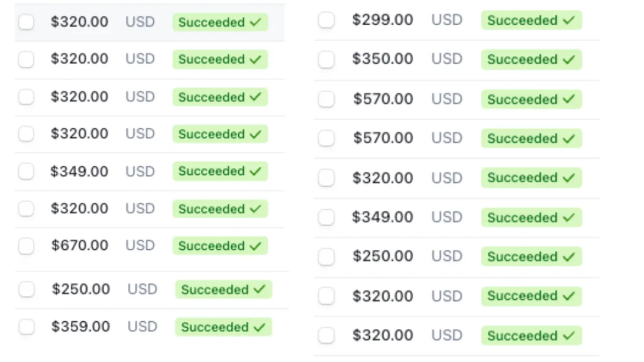Image resolution: width=644 pixels, height=362 pixels.
Task: Click the checkmark icon on the $350.00 payment
Action: 568,60
